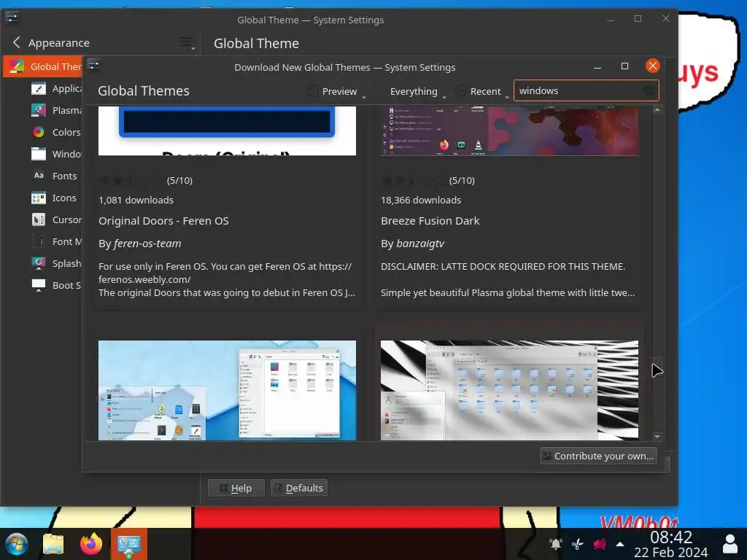Screen dimensions: 747x560
Task: Launch Firefox from the taskbar
Action: [91, 544]
